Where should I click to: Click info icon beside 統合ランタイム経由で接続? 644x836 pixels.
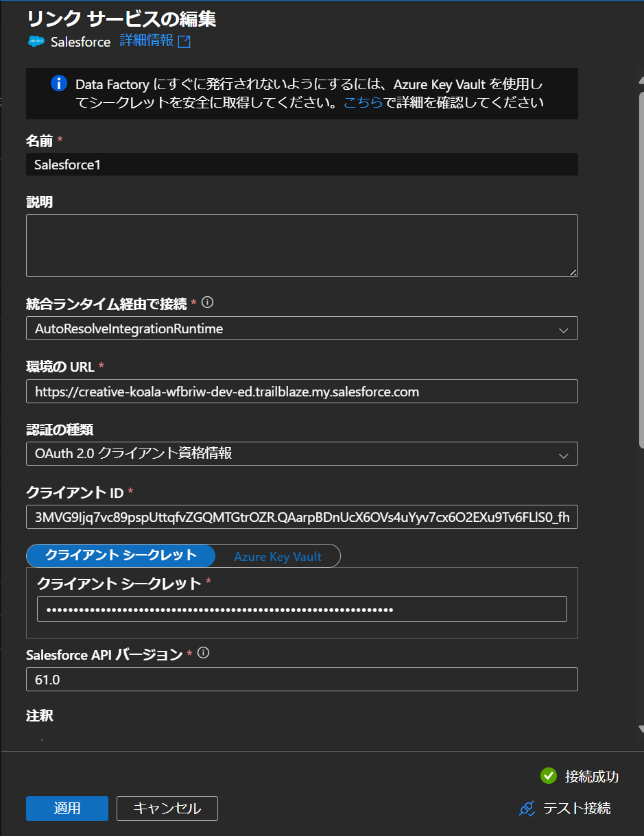(x=208, y=302)
